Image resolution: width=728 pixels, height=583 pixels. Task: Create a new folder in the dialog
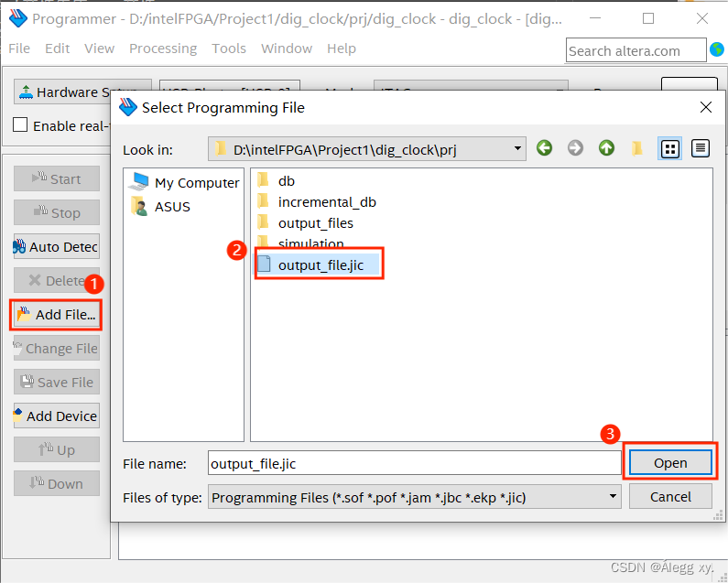(x=637, y=148)
